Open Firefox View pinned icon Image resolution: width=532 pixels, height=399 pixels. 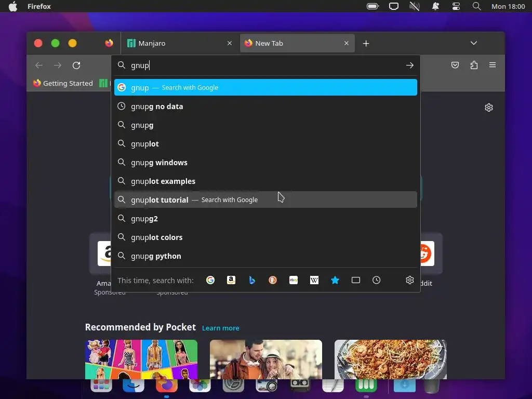pos(109,43)
